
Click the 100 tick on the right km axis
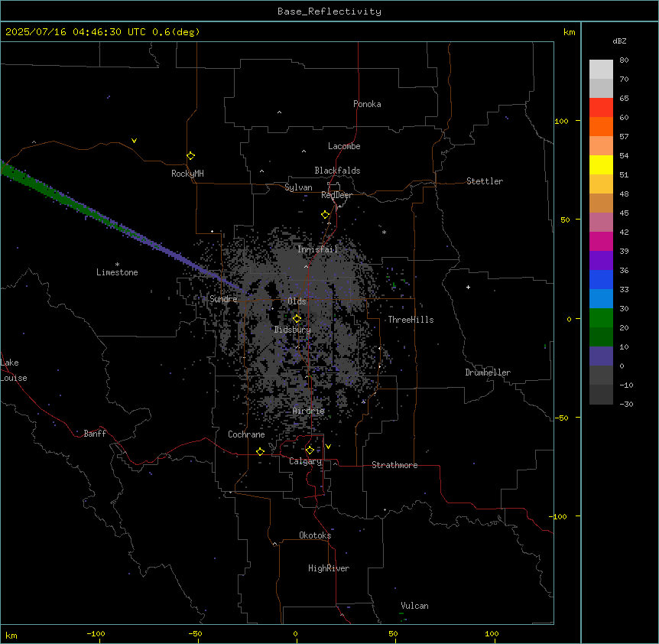(561, 121)
